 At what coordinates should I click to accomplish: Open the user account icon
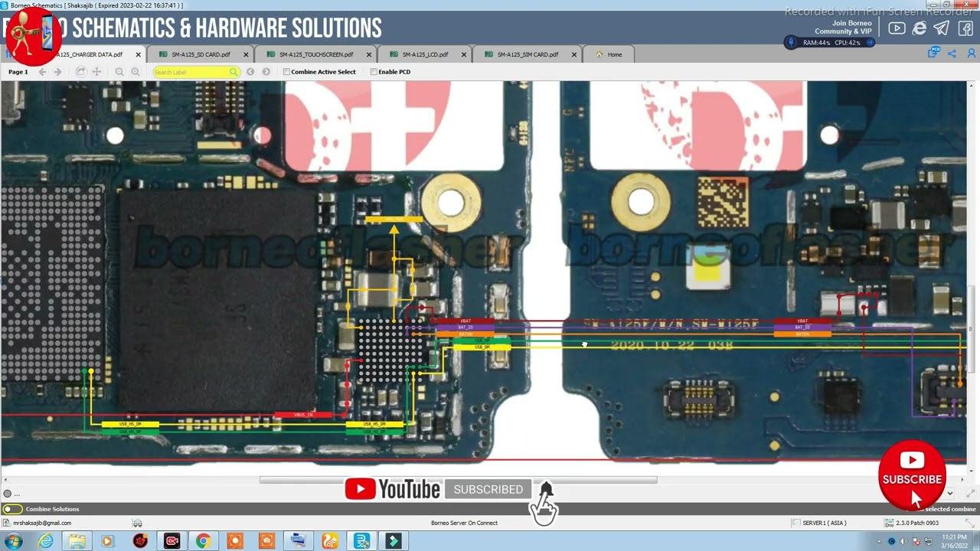click(x=972, y=54)
